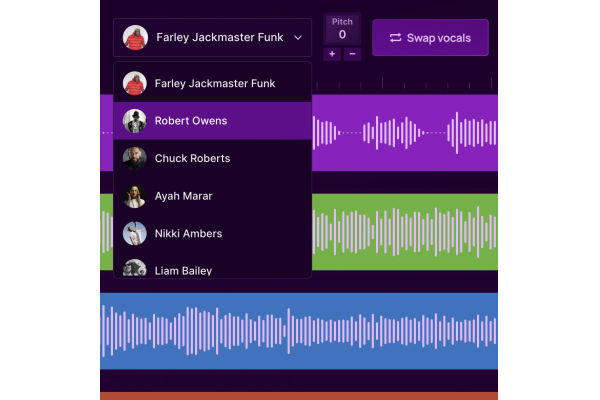This screenshot has height=400, width=600.
Task: Select Ayah Marar from the voice list
Action: point(212,196)
